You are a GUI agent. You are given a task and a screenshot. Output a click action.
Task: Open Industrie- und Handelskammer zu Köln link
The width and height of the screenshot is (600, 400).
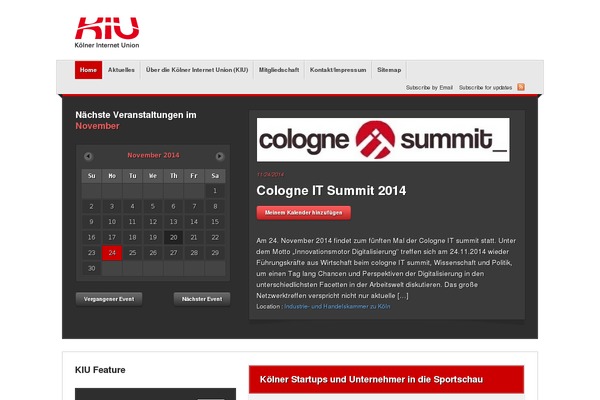click(337, 307)
